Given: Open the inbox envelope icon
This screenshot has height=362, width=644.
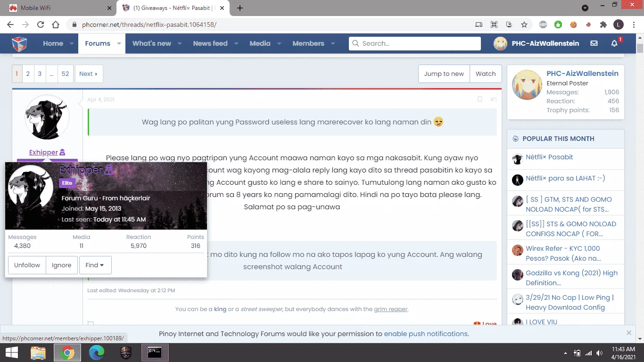Looking at the screenshot, I should (x=594, y=43).
